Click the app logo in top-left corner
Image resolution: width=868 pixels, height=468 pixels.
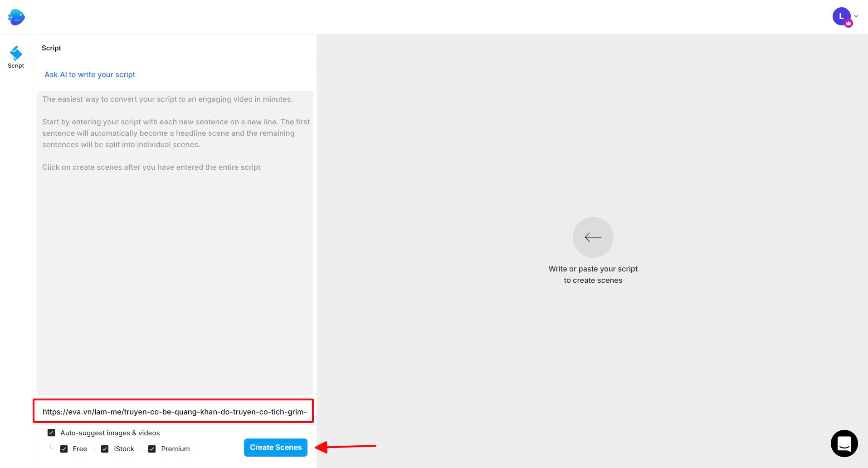[16, 17]
